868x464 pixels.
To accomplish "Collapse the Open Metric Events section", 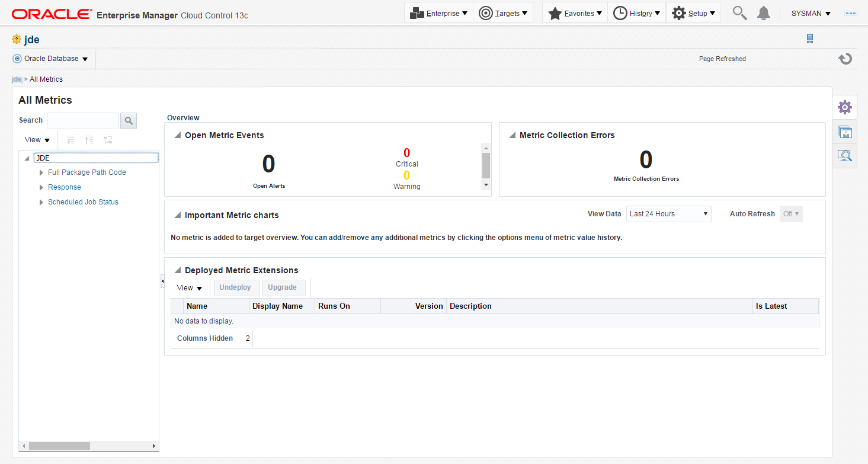I will 177,136.
